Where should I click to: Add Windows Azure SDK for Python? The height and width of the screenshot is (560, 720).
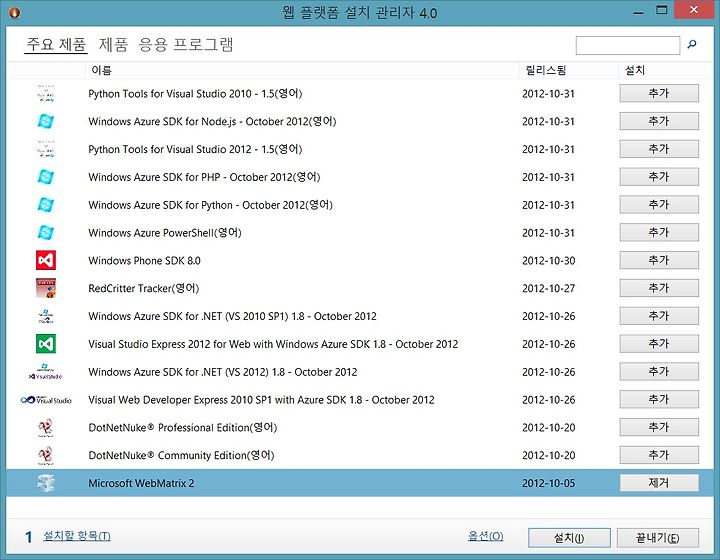[x=659, y=204]
